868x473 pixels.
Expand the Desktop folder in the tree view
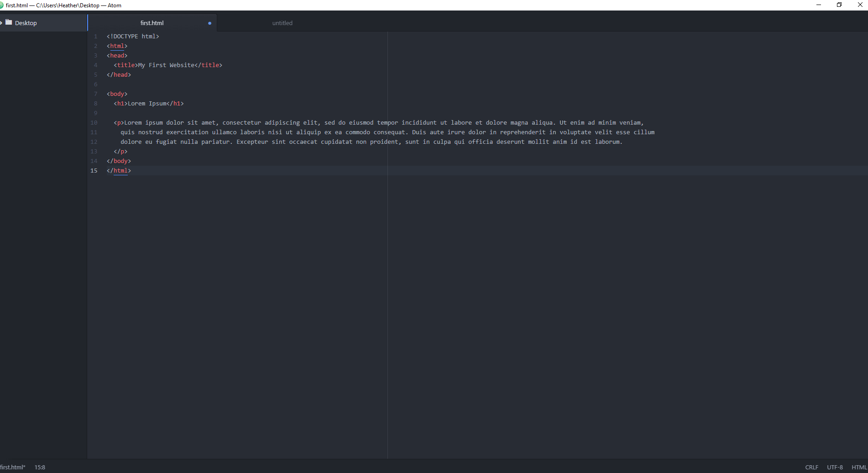[1, 22]
